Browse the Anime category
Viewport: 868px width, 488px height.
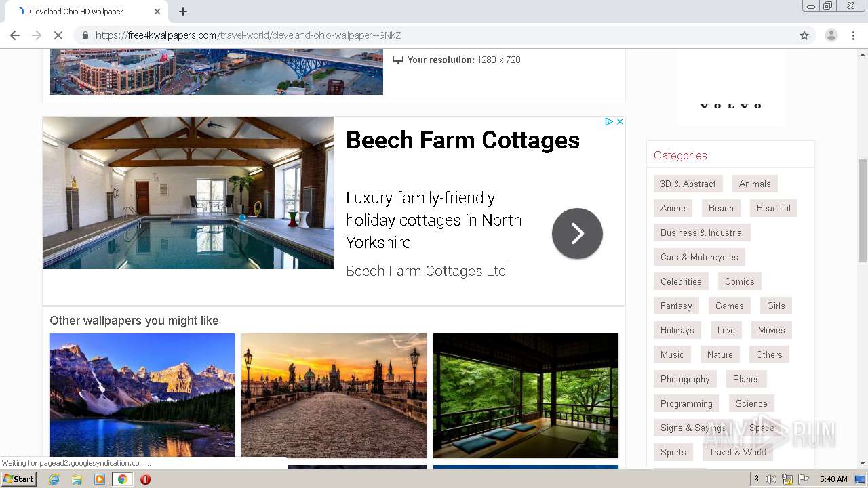pos(673,208)
